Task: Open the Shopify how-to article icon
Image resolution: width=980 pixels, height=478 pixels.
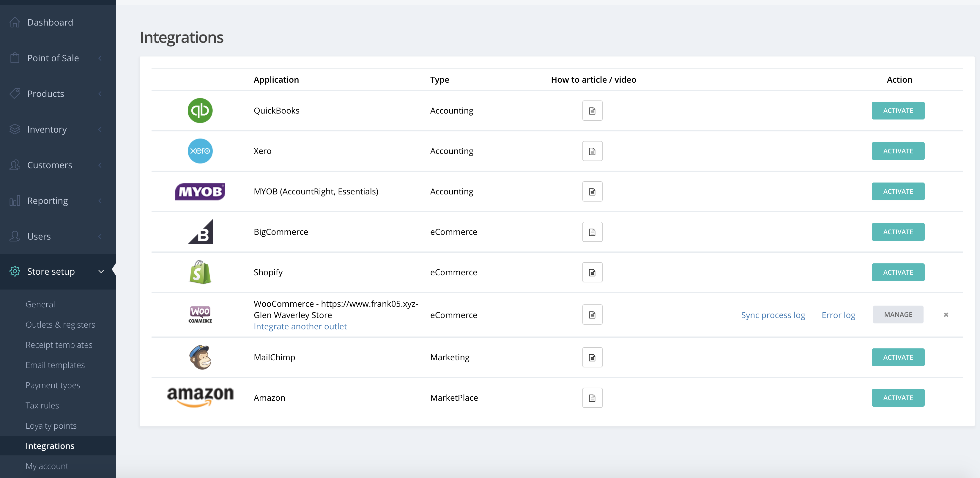Action: coord(592,273)
